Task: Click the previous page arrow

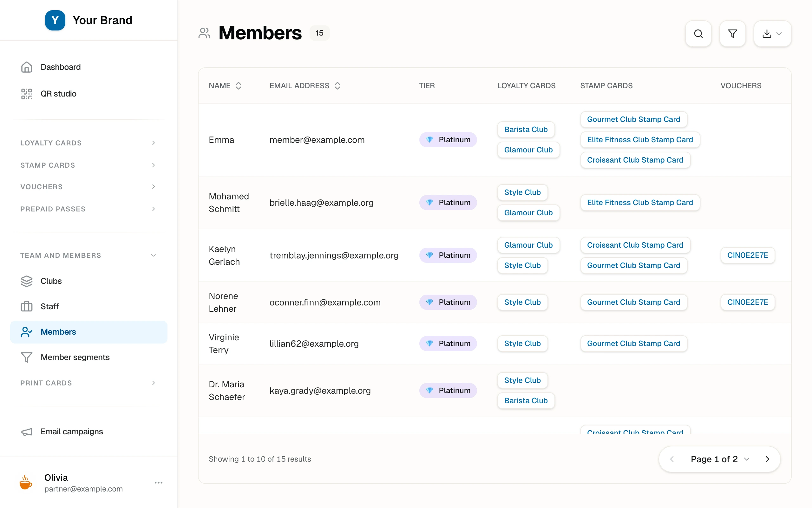Action: point(672,459)
